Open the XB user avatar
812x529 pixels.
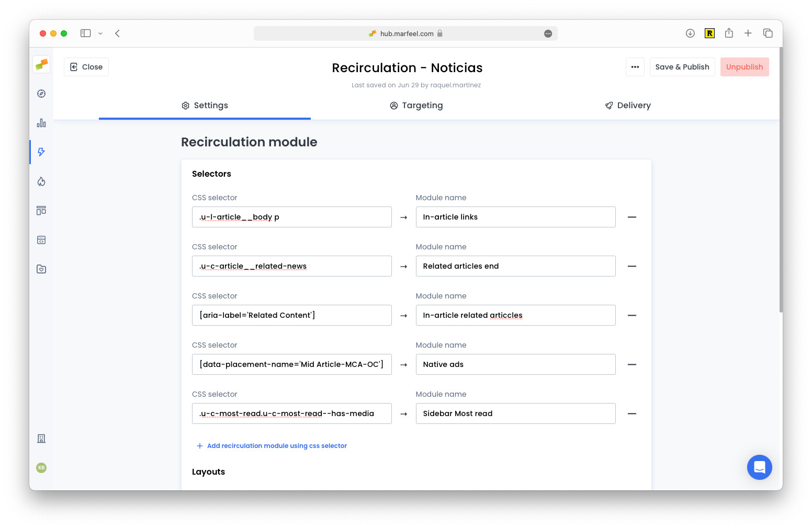click(41, 468)
